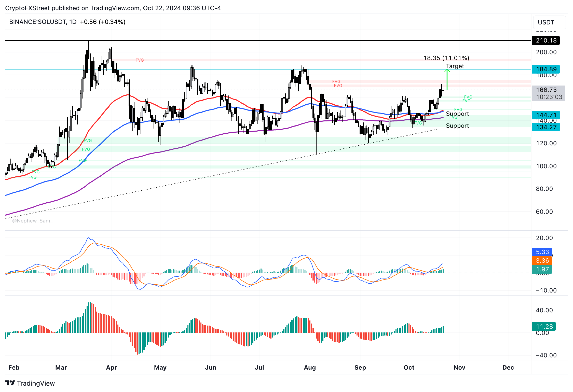
Task: Click the blue 5.33 MACD value label
Action: [x=542, y=252]
